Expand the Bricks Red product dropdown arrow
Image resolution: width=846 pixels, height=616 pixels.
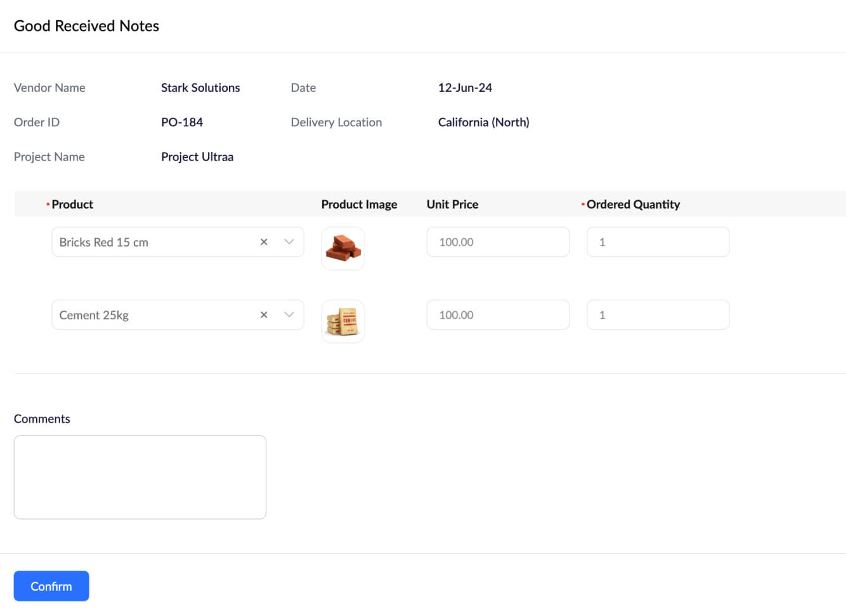pyautogui.click(x=289, y=242)
